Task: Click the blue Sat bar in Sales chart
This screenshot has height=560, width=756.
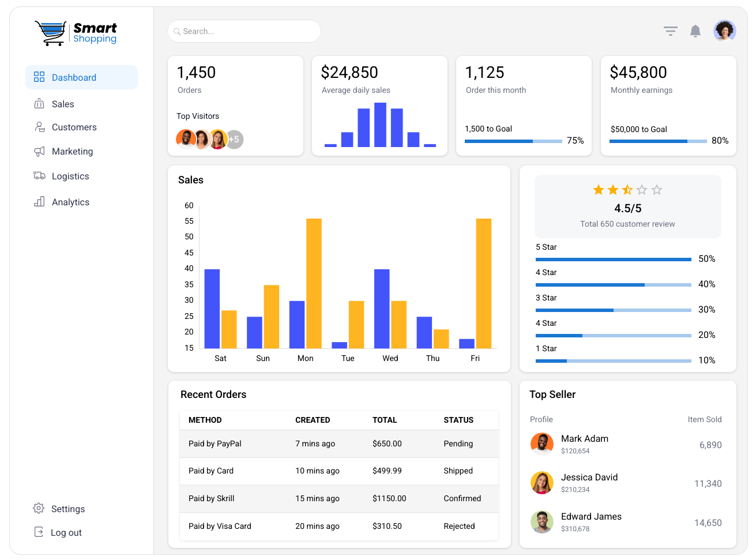Action: tap(212, 309)
